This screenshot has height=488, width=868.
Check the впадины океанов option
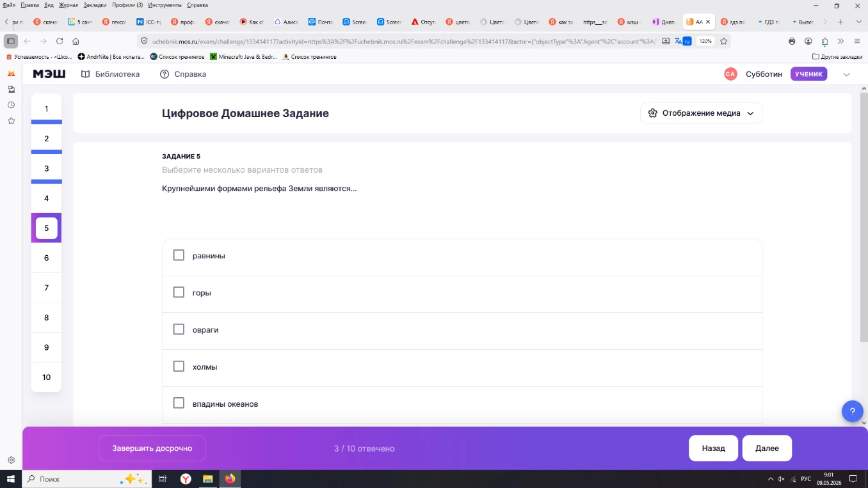[x=179, y=404]
